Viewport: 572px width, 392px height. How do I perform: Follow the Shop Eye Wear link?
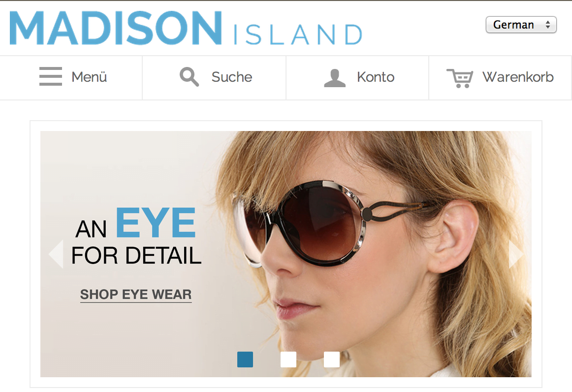pyautogui.click(x=136, y=294)
